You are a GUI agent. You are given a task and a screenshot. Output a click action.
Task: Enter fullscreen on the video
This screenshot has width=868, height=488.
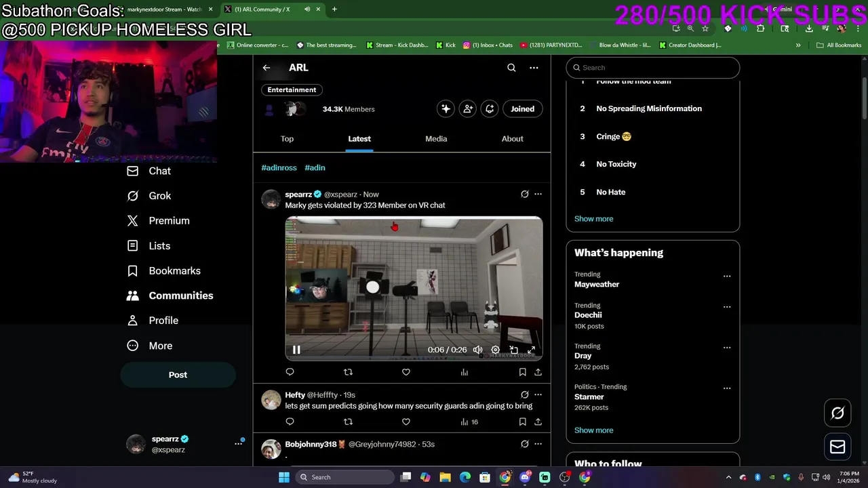(532, 350)
